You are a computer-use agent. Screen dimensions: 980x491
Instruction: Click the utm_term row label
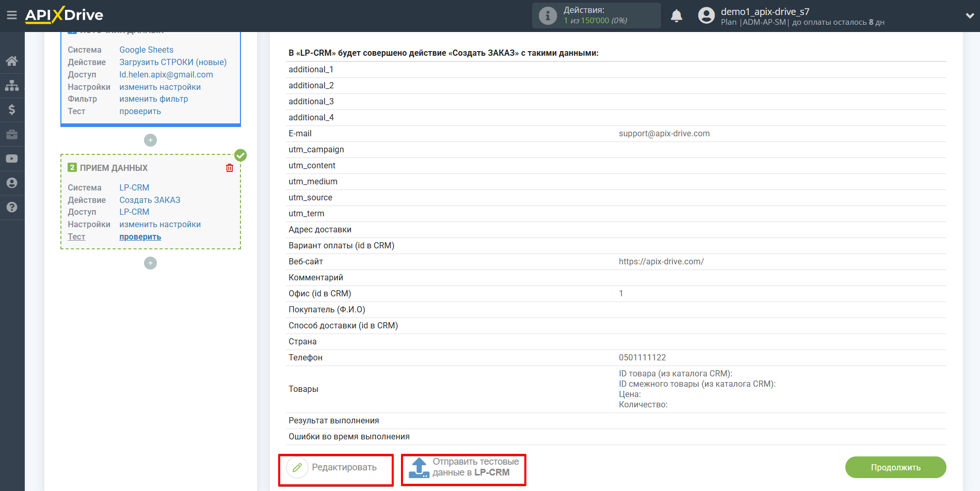tap(307, 213)
